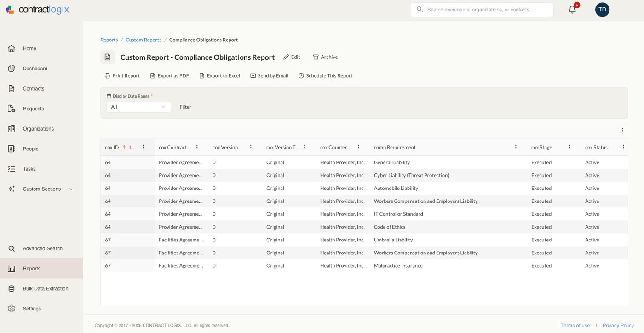Image resolution: width=644 pixels, height=333 pixels.
Task: Click the Send by Email label
Action: pos(273,76)
